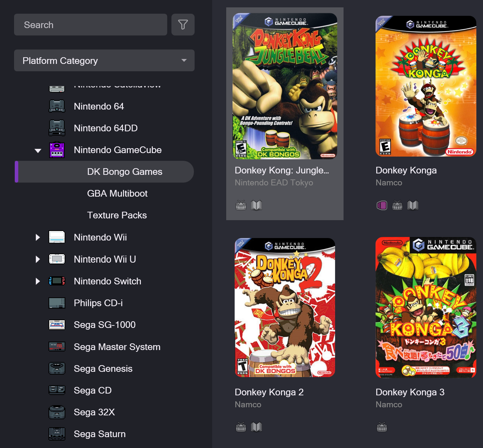This screenshot has width=483, height=448.
Task: Select the Nintendo 64 console icon
Action: pyautogui.click(x=57, y=106)
